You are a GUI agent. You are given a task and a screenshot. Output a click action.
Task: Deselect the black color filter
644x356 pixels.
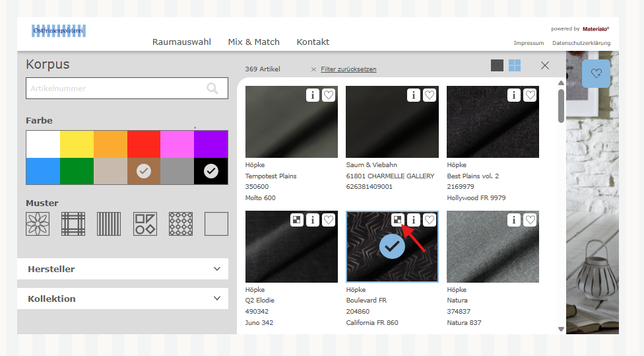[x=211, y=171]
